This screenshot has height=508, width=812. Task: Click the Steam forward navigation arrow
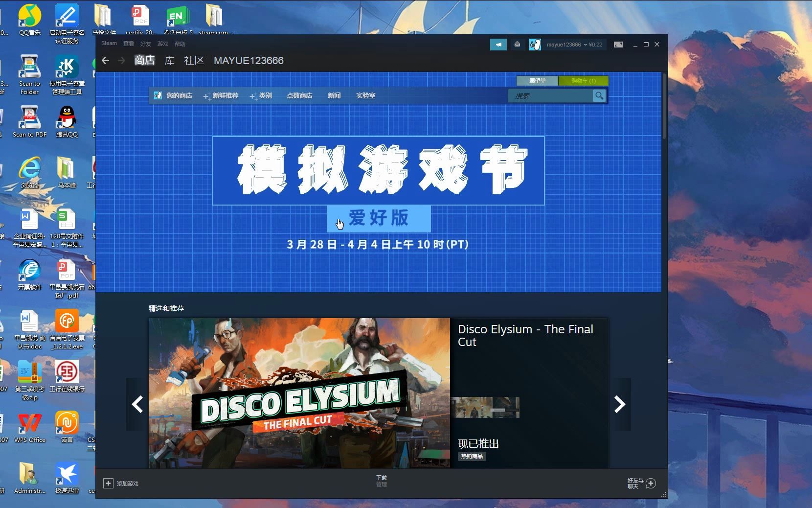pos(122,61)
